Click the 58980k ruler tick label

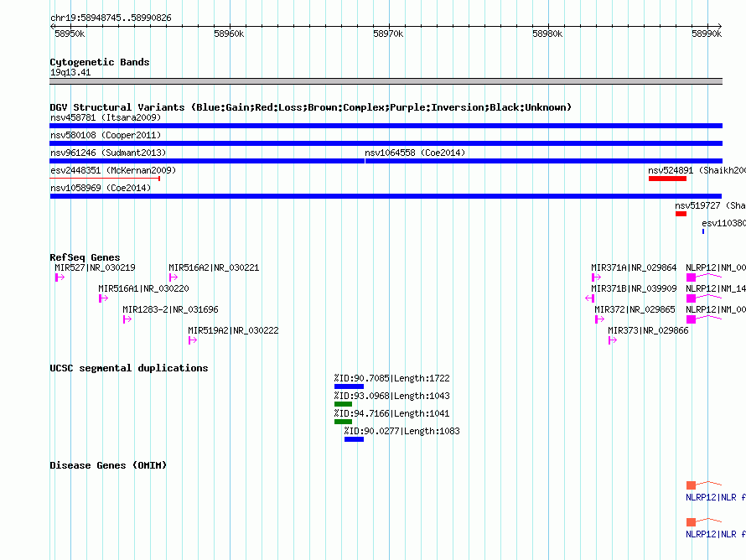pos(547,34)
